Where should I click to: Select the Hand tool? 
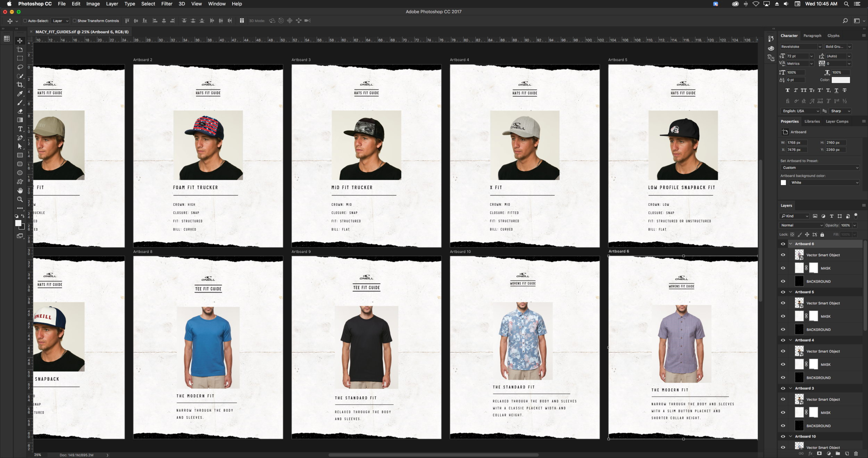click(20, 190)
